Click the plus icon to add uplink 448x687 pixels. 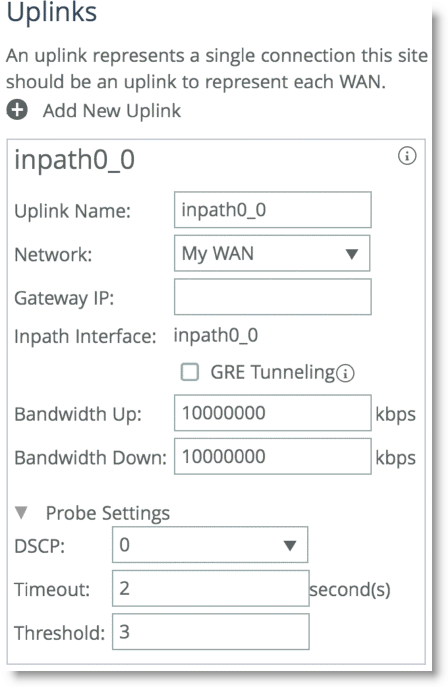coord(17,110)
